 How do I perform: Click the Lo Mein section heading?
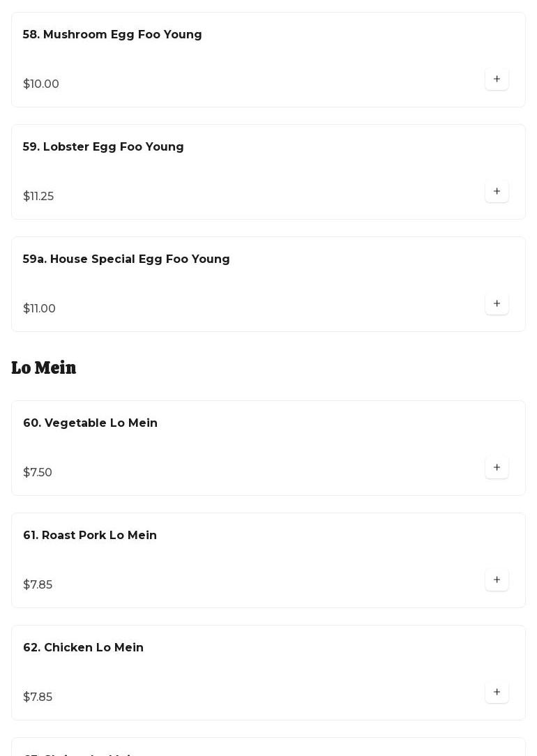tap(44, 368)
